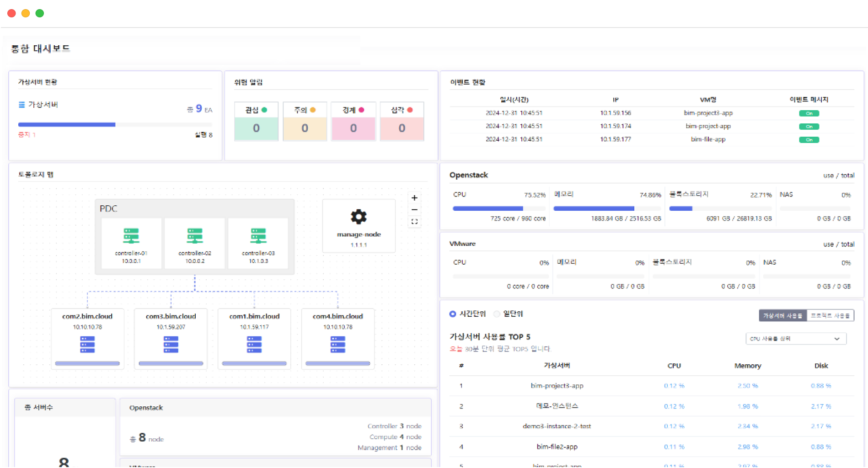Click com2.bim.cloud usage bar
Screen dimensions: 868x468
click(x=87, y=364)
